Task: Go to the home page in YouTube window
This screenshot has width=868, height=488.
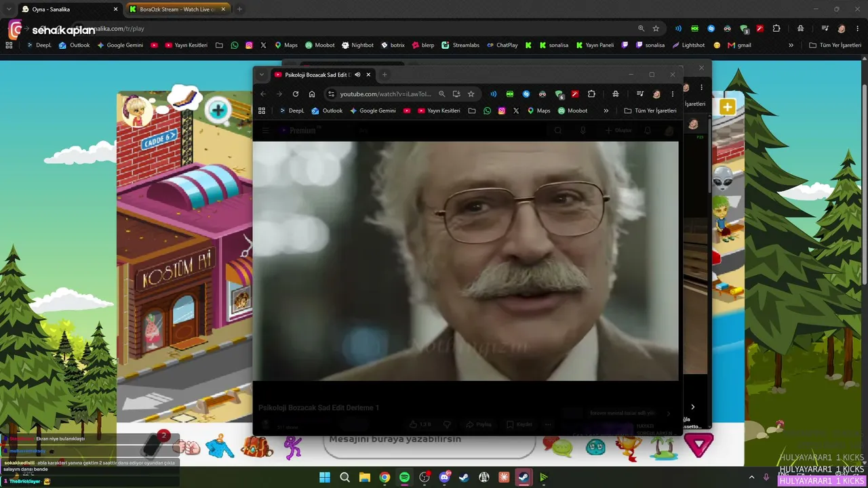Action: 312,94
